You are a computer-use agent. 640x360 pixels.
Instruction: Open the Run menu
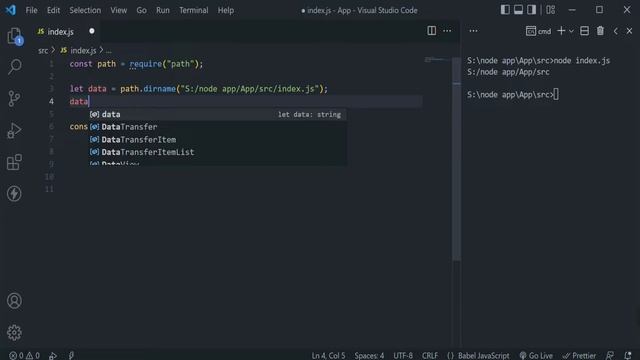162,10
